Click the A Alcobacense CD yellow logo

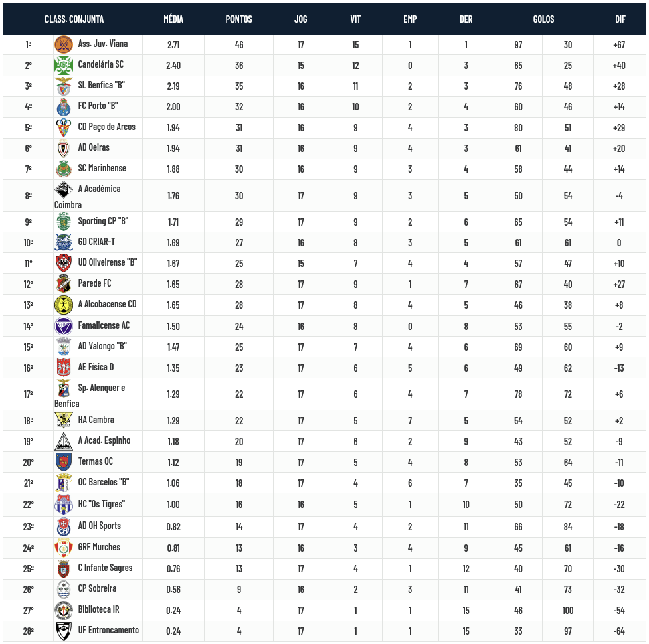click(63, 305)
